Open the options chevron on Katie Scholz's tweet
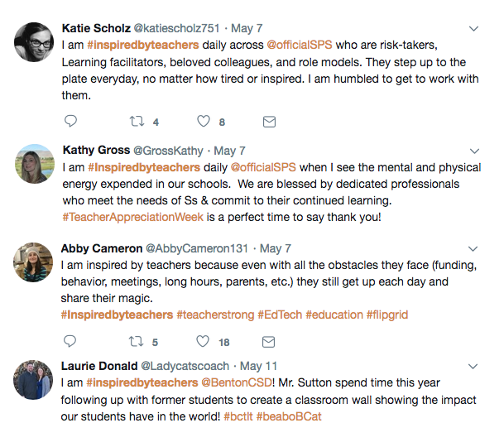Image resolution: width=504 pixels, height=447 pixels. [473, 29]
